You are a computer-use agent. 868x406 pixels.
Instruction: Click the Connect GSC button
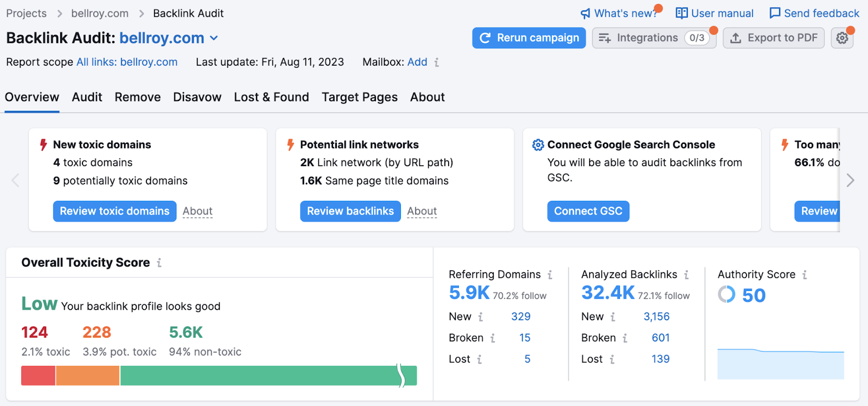click(x=588, y=211)
